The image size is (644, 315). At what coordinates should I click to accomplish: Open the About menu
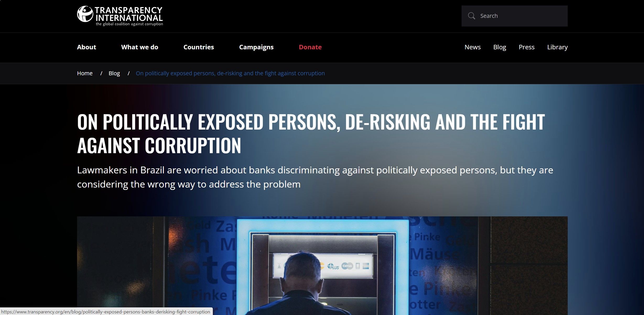[86, 47]
